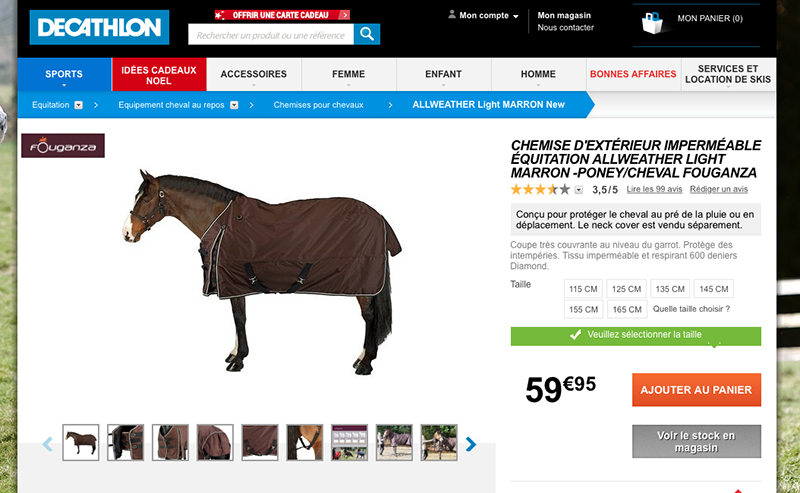Expand the Equitation breadcrumb dropdown
Viewport: 800px width, 493px height.
pos(79,105)
